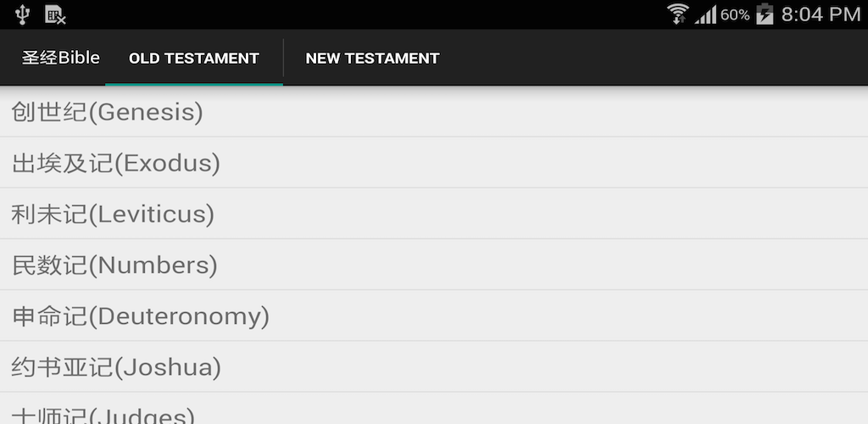Open the Deuteronomy list item
Viewport: 868px width, 424px height.
click(x=141, y=315)
